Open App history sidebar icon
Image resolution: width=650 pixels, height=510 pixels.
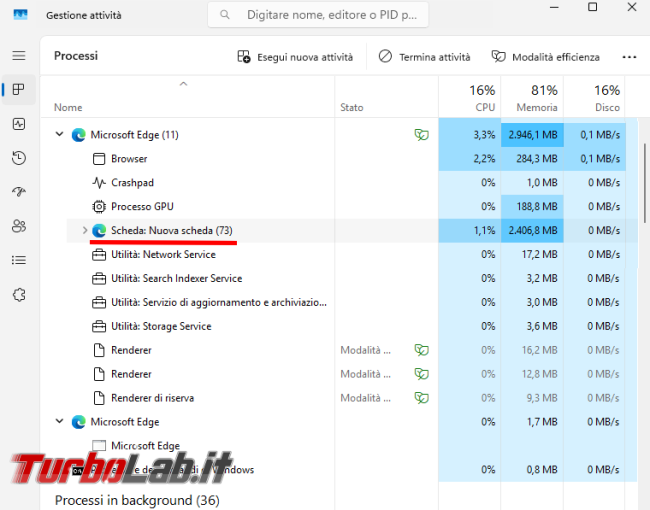[19, 158]
